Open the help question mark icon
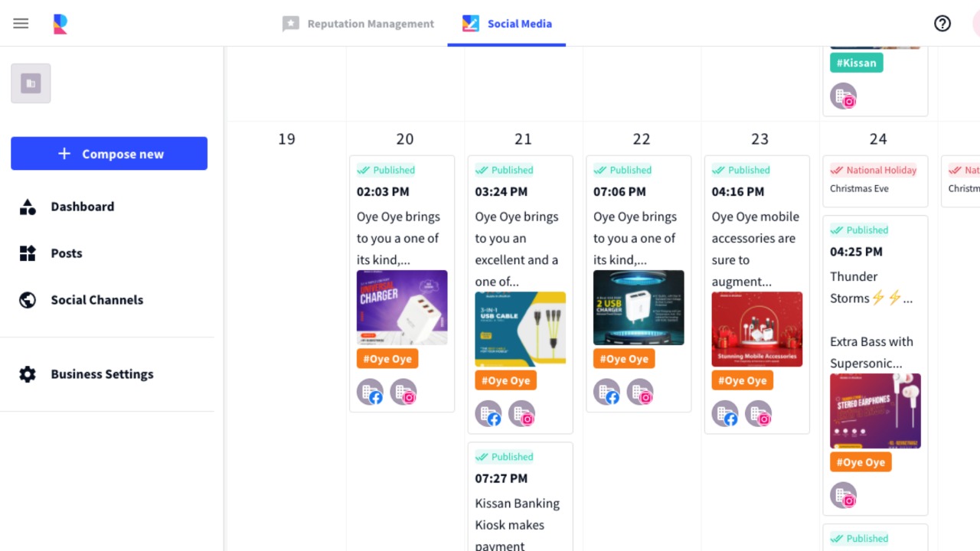Image resolution: width=980 pixels, height=551 pixels. tap(942, 24)
